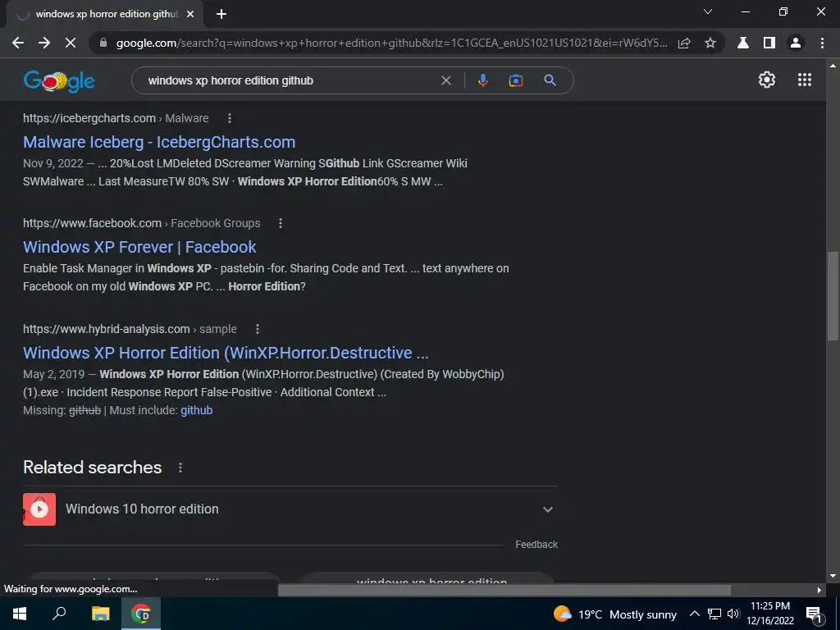Toggle the side panel icon
Viewport: 840px width, 630px height.
point(769,43)
